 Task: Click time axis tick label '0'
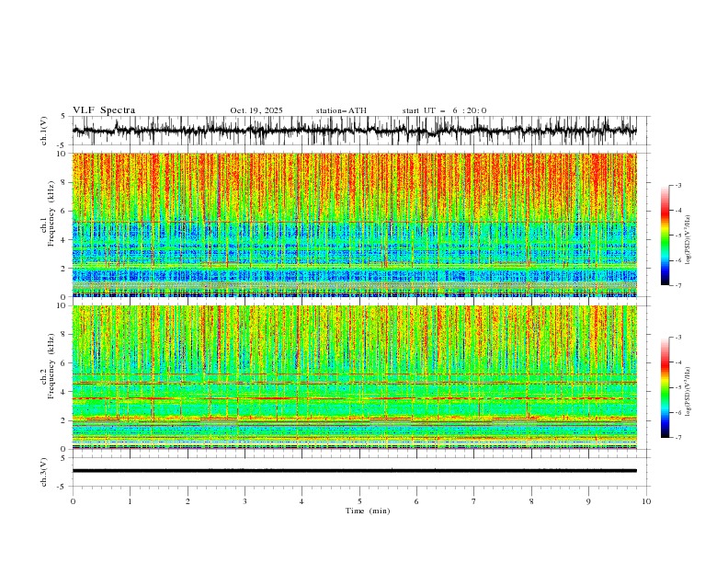[73, 501]
